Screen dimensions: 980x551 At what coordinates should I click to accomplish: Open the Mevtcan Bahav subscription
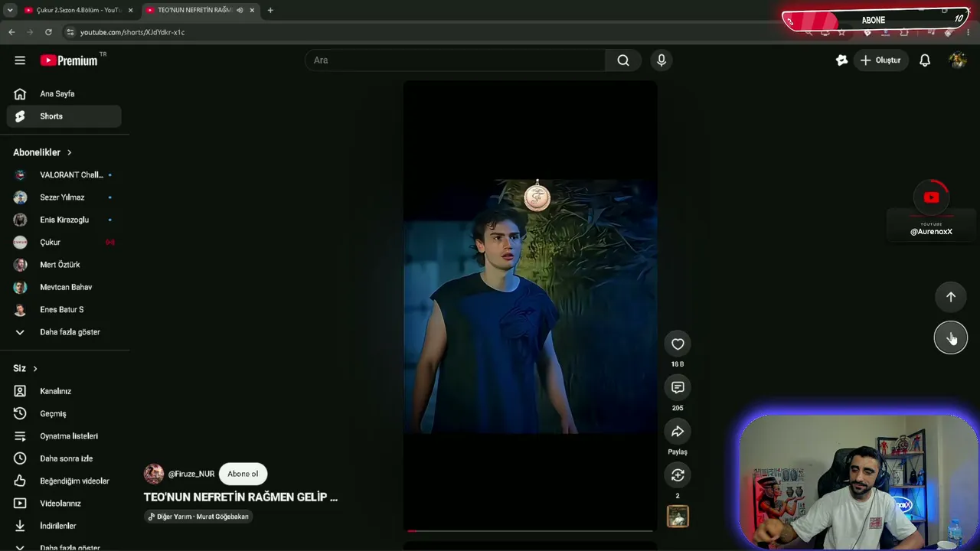64,287
